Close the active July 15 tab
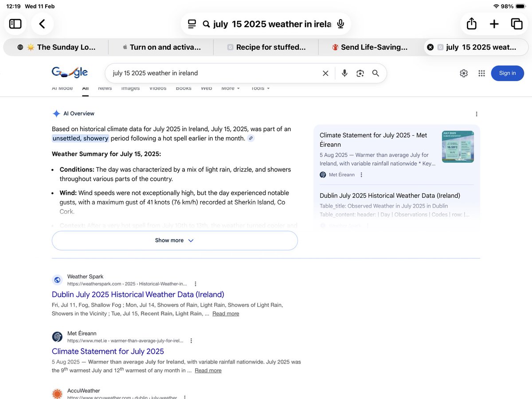Screen dimensions: 532x399 tap(430, 47)
